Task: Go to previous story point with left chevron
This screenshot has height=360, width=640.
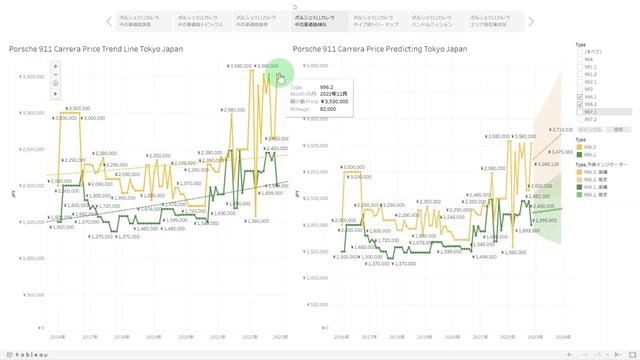Action: pos(109,22)
